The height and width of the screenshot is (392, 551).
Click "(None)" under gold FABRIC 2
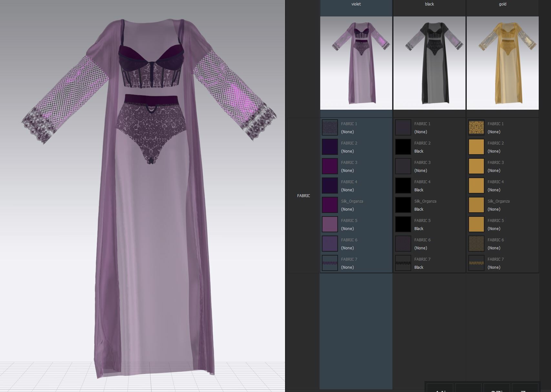(494, 151)
